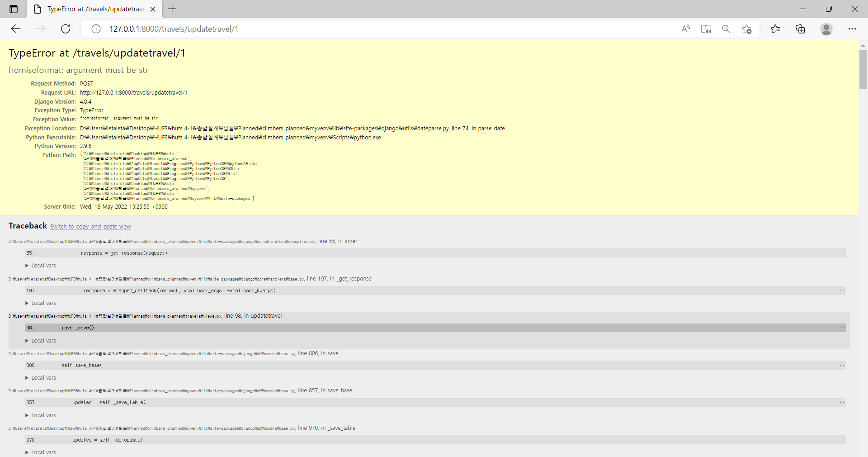Add this page to favorites
Image resolution: width=868 pixels, height=457 pixels.
tap(746, 29)
